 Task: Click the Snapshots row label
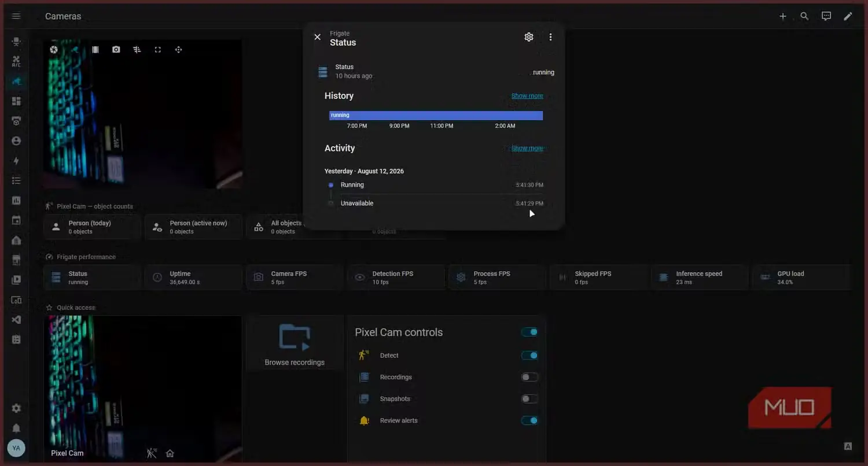pos(395,399)
